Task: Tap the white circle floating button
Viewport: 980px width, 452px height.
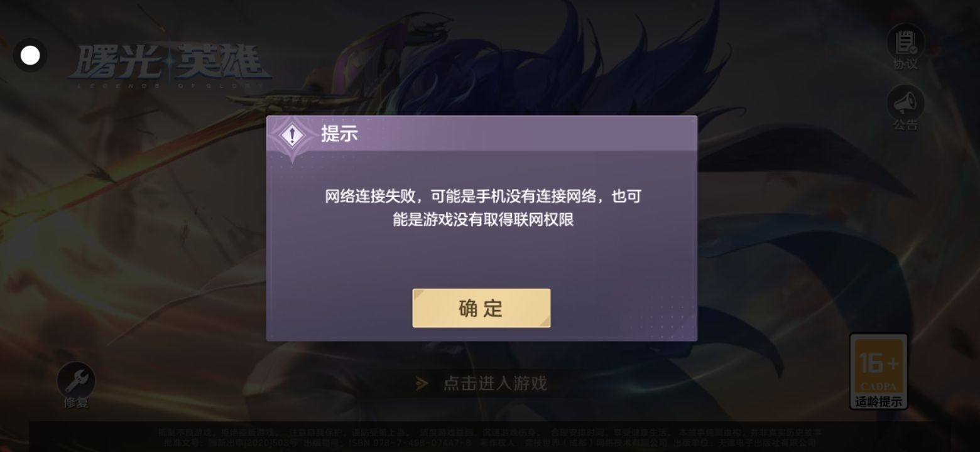Action: coord(30,55)
